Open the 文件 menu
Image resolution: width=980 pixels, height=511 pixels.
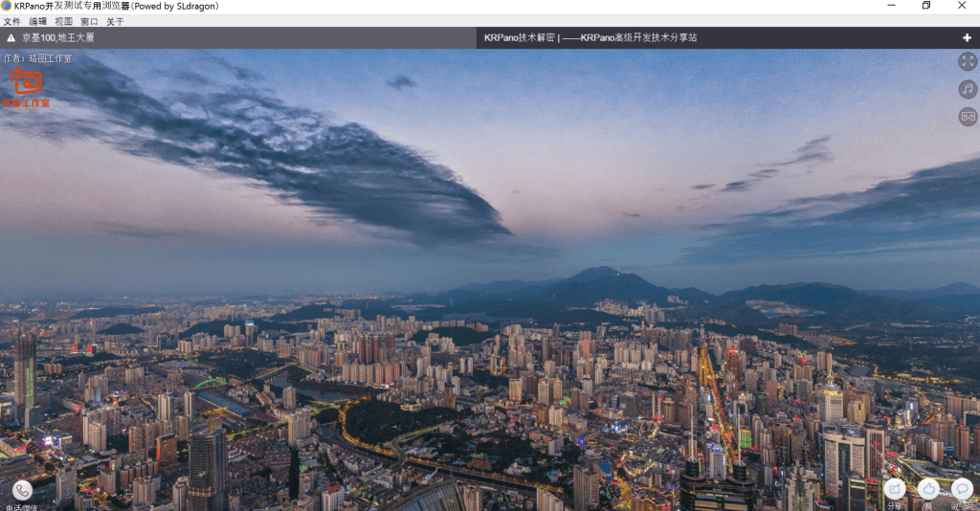pos(11,21)
